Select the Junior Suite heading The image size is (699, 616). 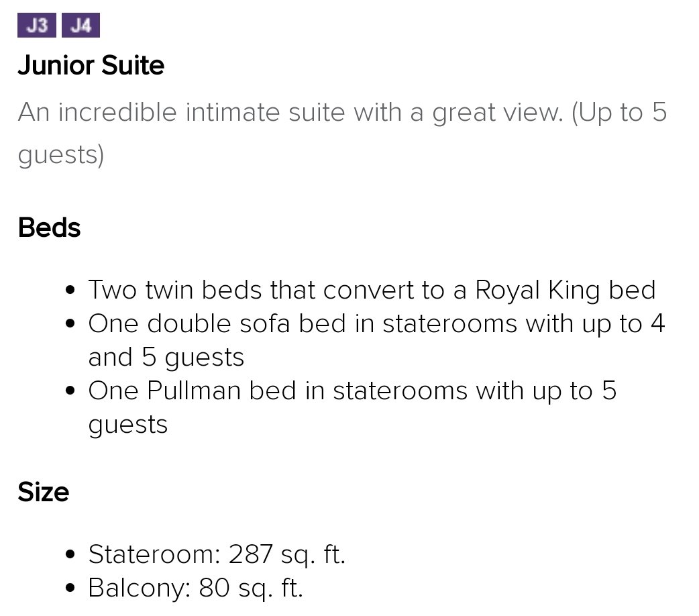pos(91,65)
